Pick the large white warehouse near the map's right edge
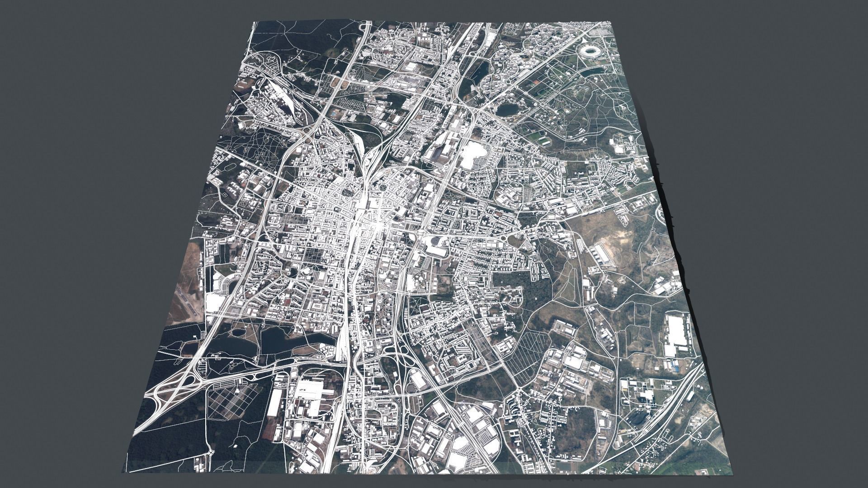The width and height of the screenshot is (868, 488). point(677,335)
